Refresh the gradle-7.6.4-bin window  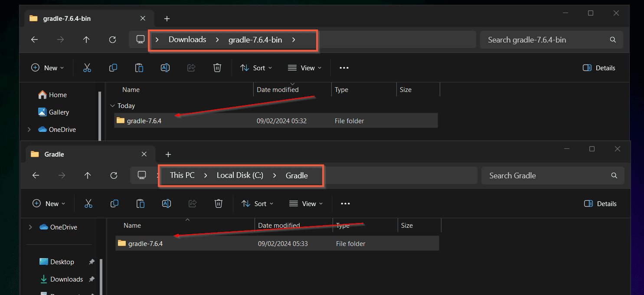(112, 39)
